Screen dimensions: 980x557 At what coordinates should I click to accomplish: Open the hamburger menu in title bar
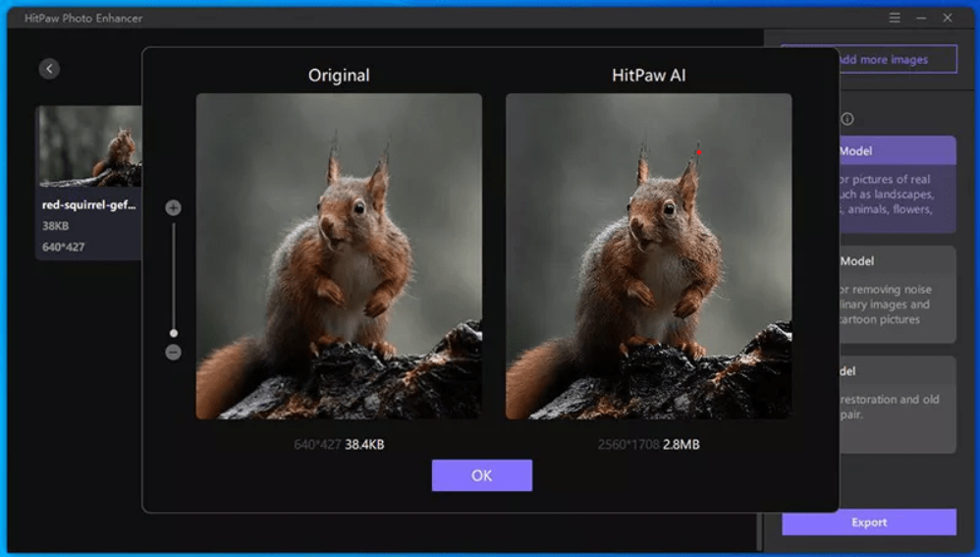pyautogui.click(x=895, y=18)
